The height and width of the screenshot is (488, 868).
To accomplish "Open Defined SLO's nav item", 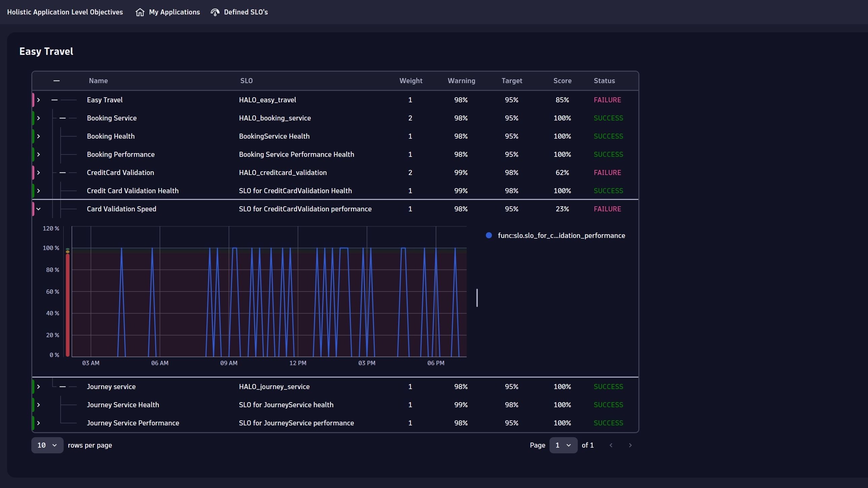I will click(246, 12).
